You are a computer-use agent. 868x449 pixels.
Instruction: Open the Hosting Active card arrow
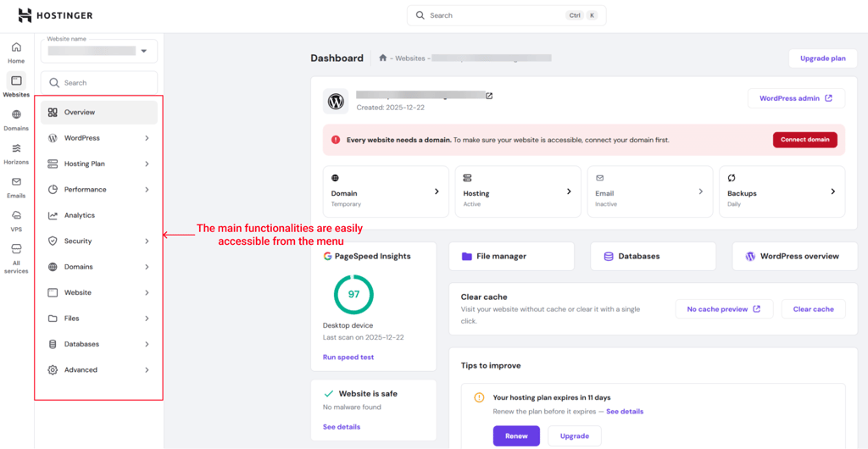pos(569,191)
